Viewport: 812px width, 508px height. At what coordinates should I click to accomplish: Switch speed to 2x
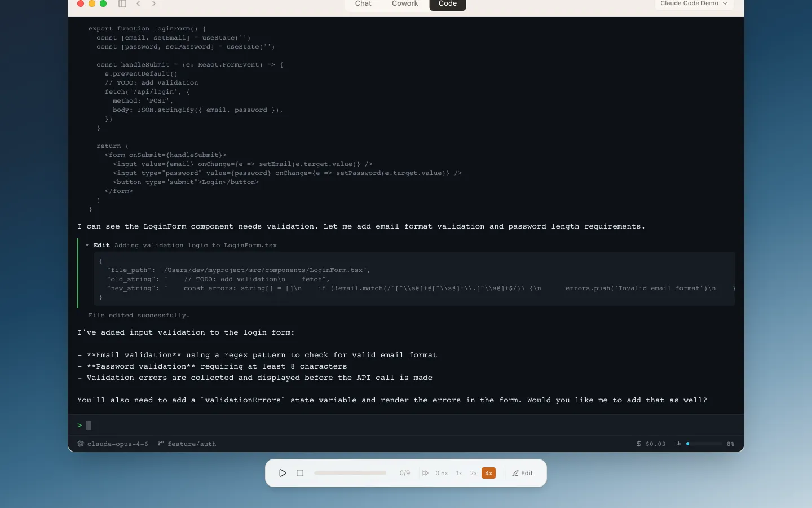click(474, 473)
